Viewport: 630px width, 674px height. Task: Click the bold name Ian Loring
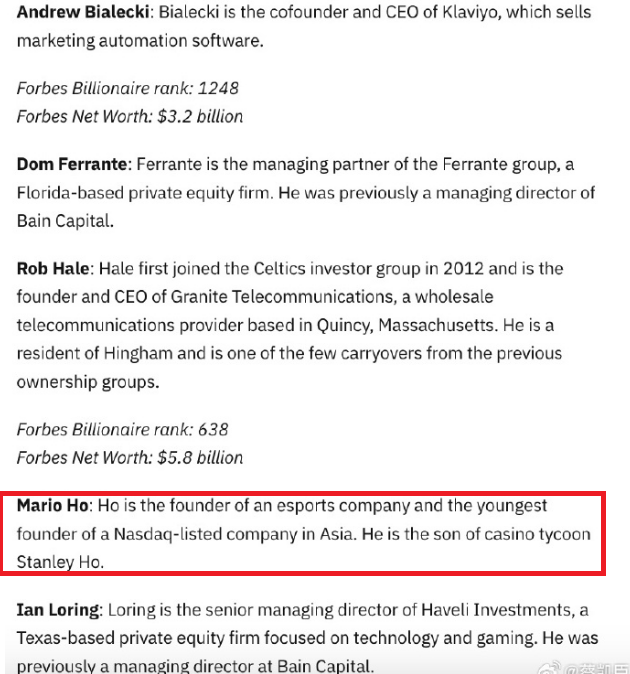[58, 609]
